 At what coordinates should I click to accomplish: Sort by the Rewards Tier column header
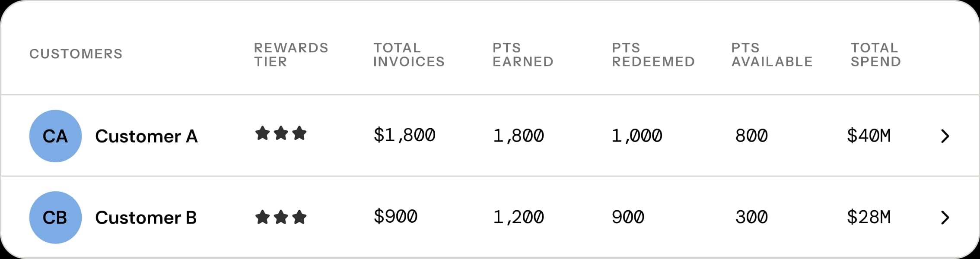point(291,54)
